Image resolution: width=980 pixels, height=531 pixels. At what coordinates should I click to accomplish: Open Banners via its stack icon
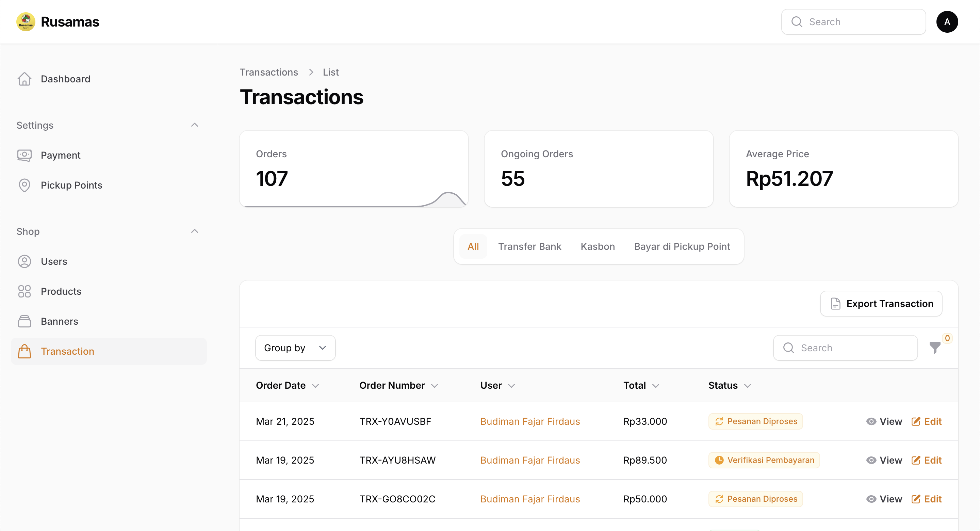tap(24, 321)
